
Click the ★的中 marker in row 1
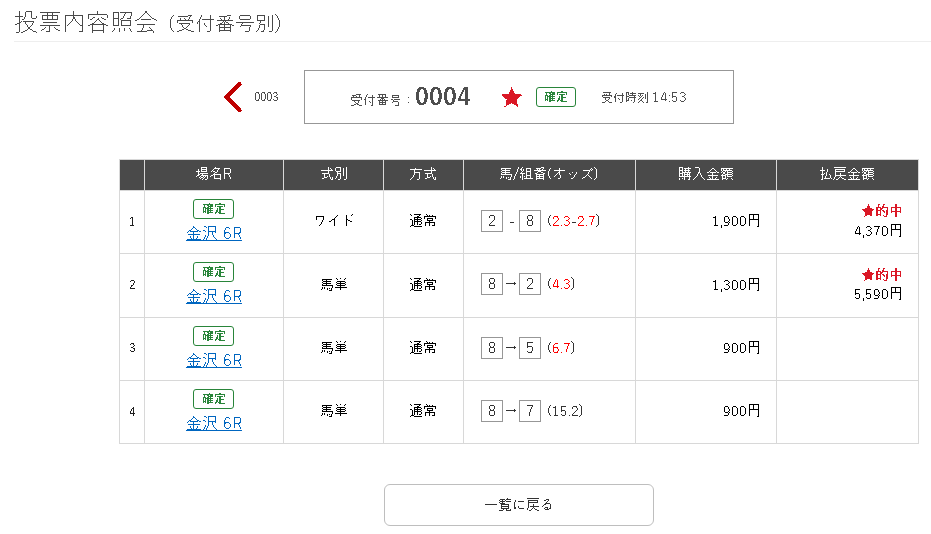click(x=882, y=210)
